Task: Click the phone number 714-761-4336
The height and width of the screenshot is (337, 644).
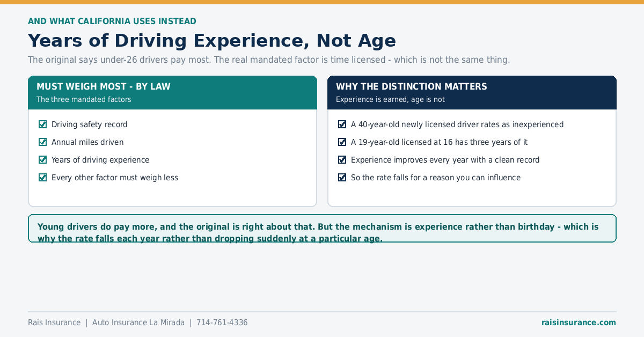Action: [222, 323]
